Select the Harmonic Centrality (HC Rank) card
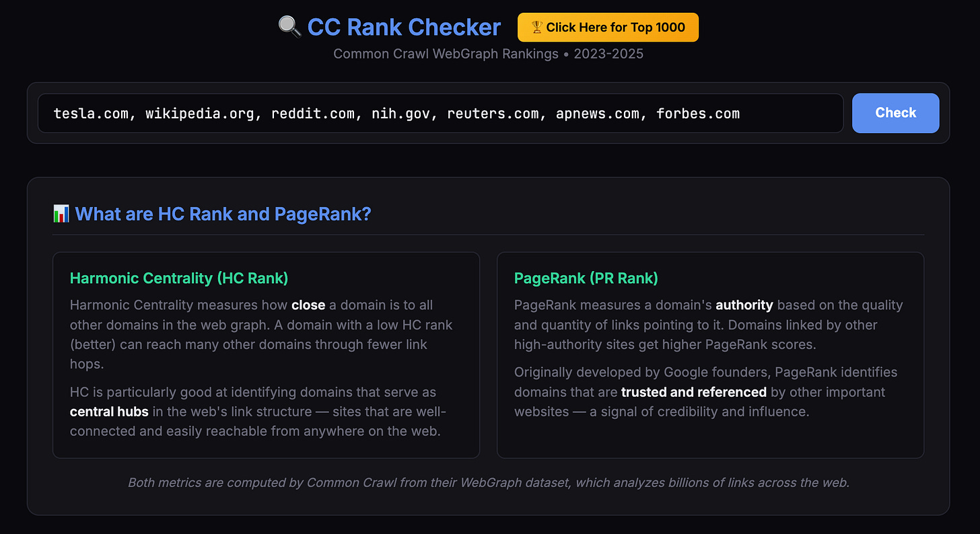This screenshot has width=980, height=534. (266, 354)
